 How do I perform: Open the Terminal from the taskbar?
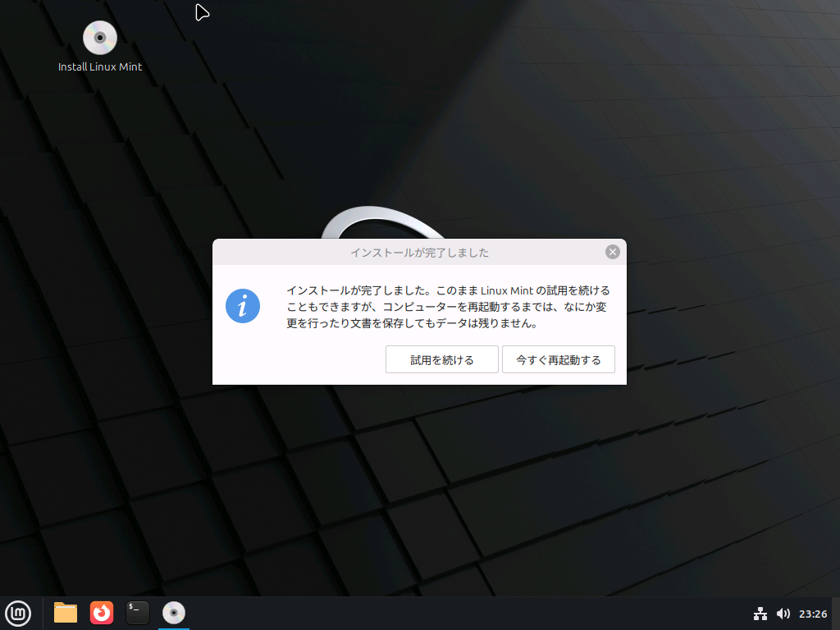[137, 613]
